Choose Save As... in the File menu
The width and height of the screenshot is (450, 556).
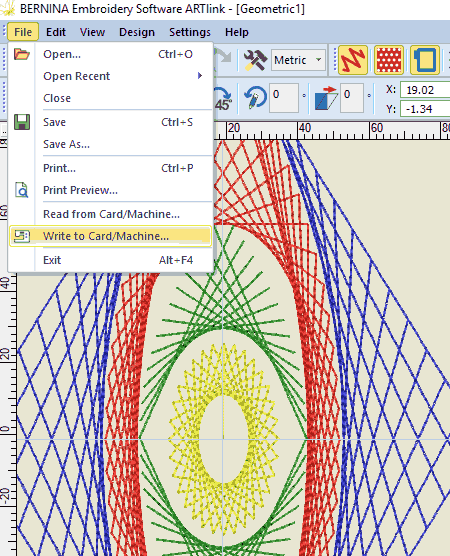point(111,144)
